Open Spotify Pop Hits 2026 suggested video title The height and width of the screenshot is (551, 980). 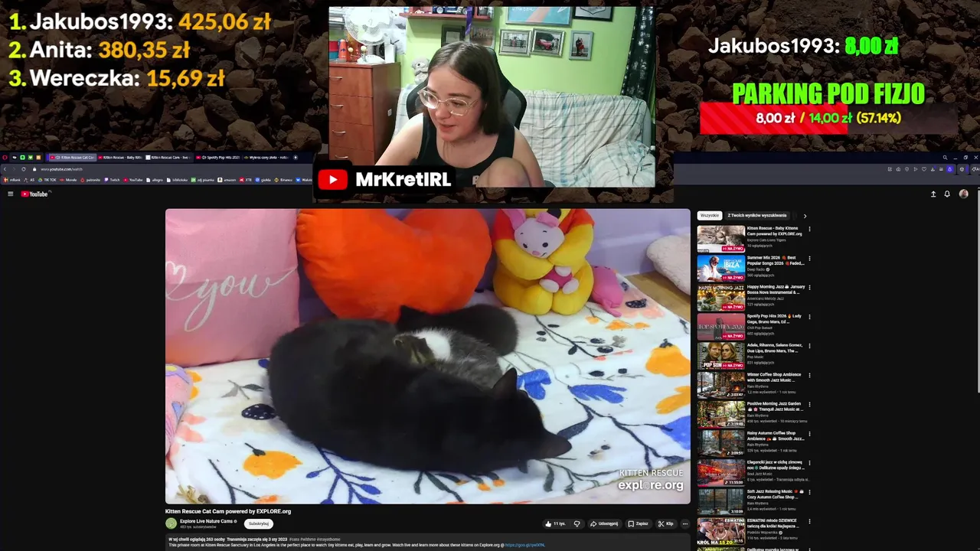tap(774, 318)
